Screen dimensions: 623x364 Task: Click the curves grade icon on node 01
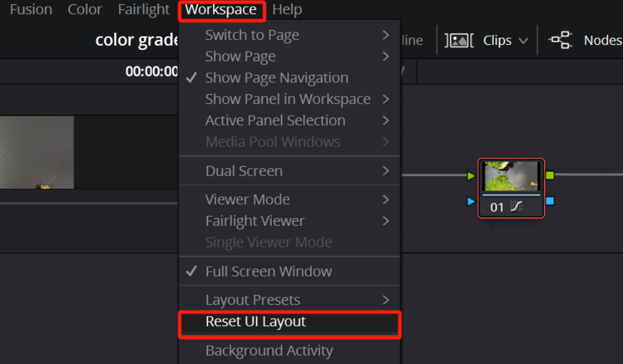tap(516, 206)
